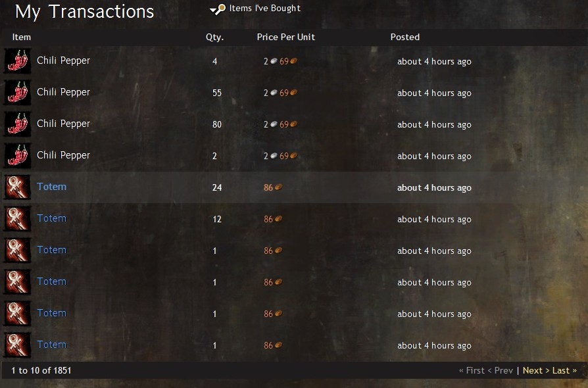Sort by the Price Per Unit header
This screenshot has width=588, height=388.
click(285, 37)
